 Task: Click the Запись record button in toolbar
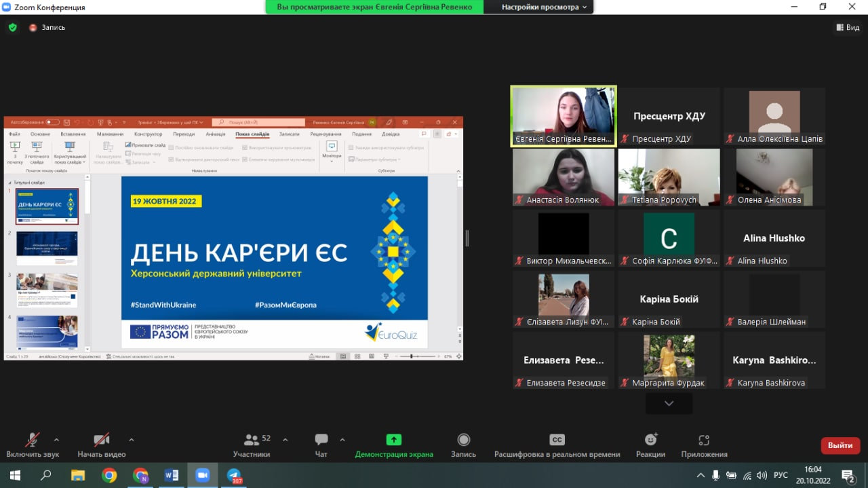point(464,445)
